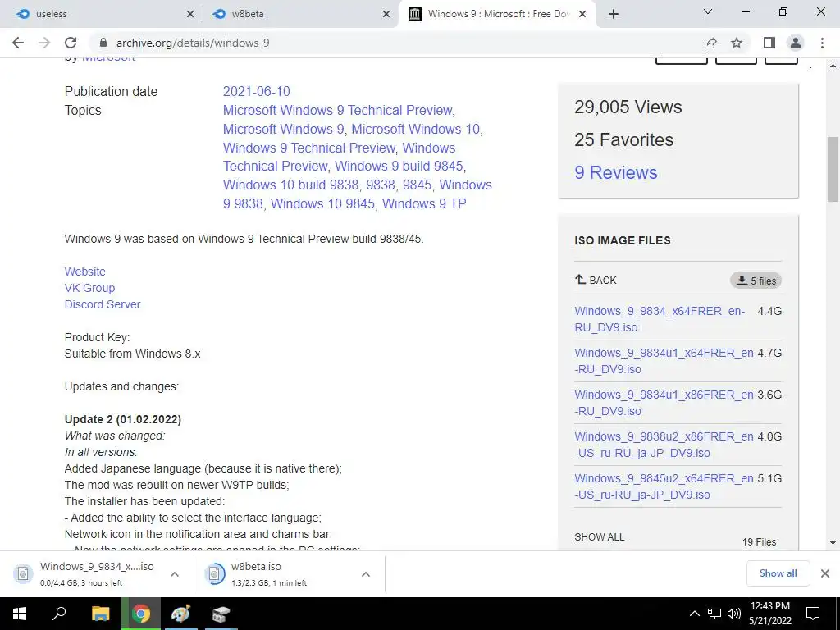Open topic 'Microsoft Windows 10'
Image resolution: width=840 pixels, height=630 pixels.
[x=416, y=129]
